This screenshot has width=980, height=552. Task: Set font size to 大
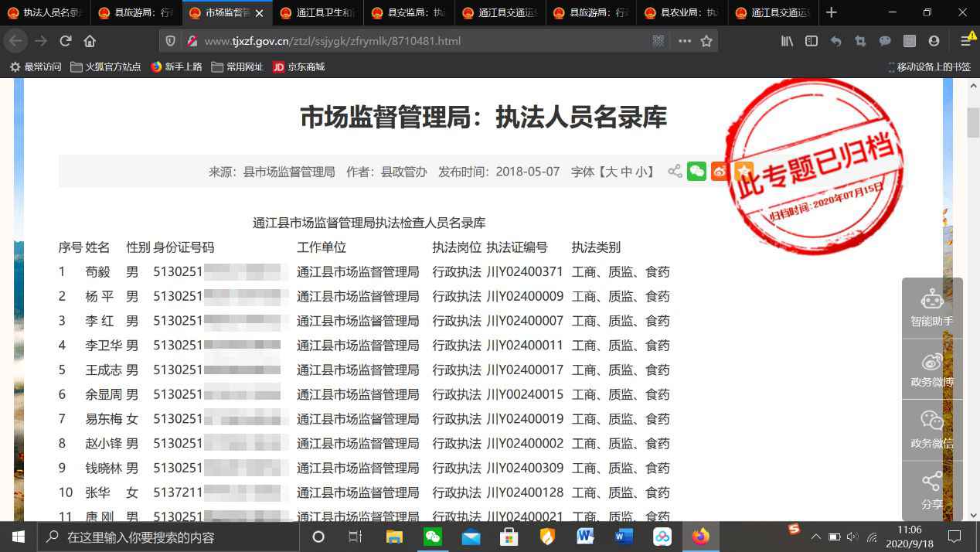pyautogui.click(x=611, y=172)
